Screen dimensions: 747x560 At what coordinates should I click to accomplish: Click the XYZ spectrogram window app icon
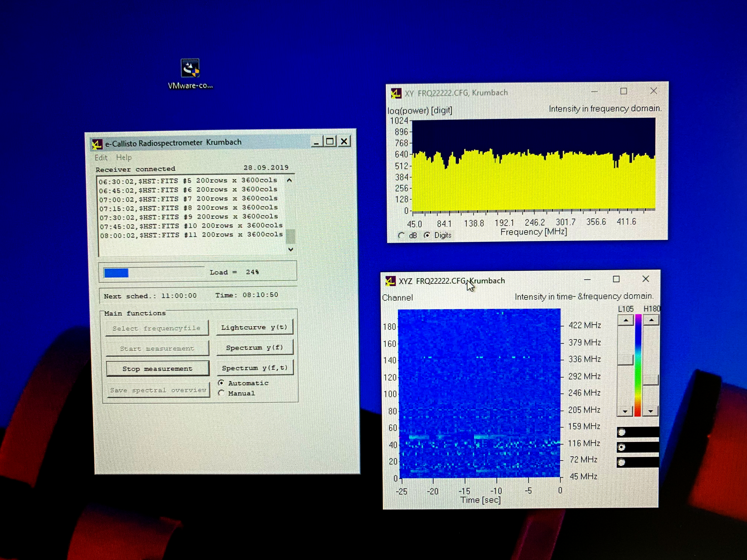[390, 281]
